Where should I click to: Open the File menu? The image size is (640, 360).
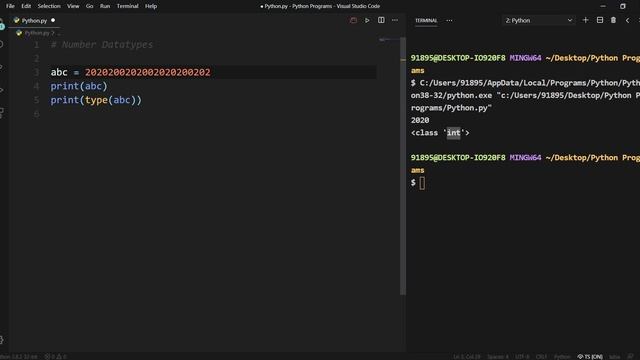click(10, 6)
